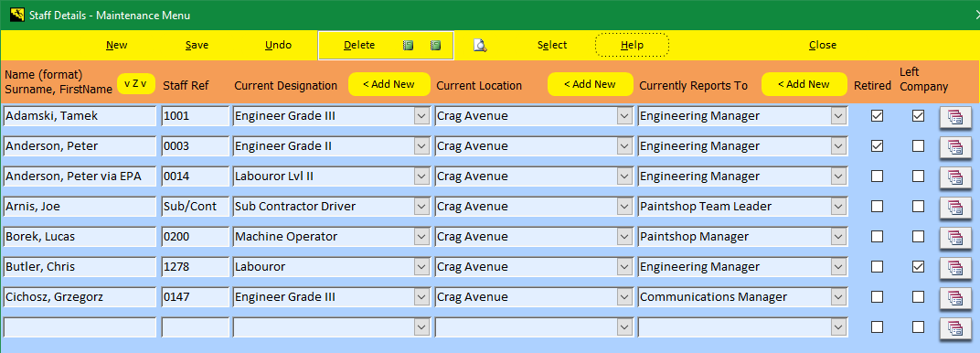
Task: Click the blank name field in last row
Action: click(x=80, y=326)
